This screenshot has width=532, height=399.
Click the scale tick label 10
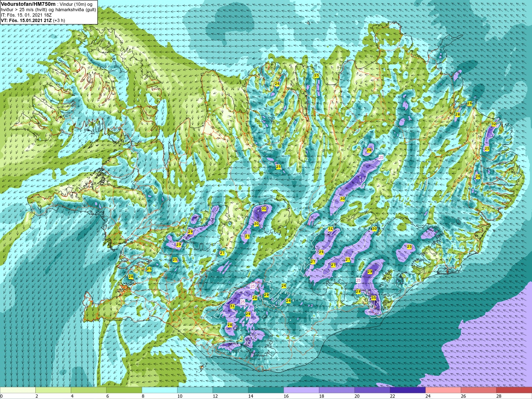coord(180,396)
